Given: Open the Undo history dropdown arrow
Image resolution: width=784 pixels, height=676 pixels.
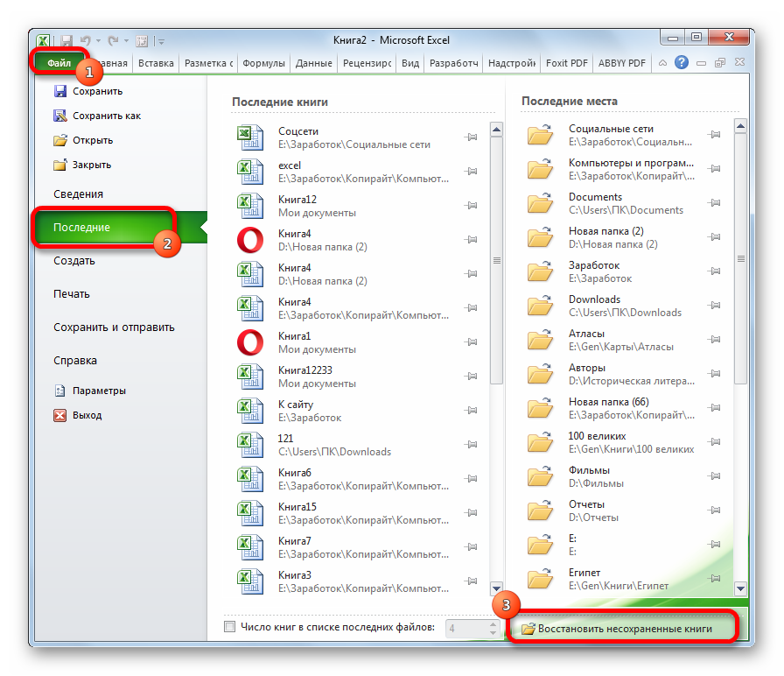Looking at the screenshot, I should click(98, 41).
